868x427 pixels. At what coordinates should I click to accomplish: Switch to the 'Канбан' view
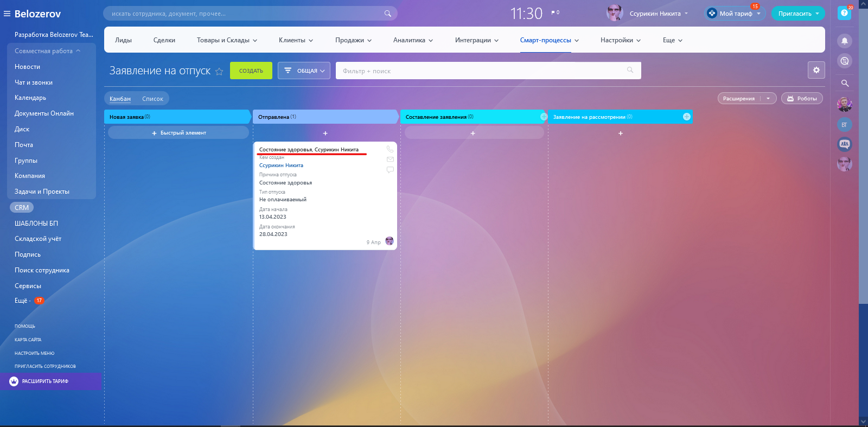(x=120, y=99)
